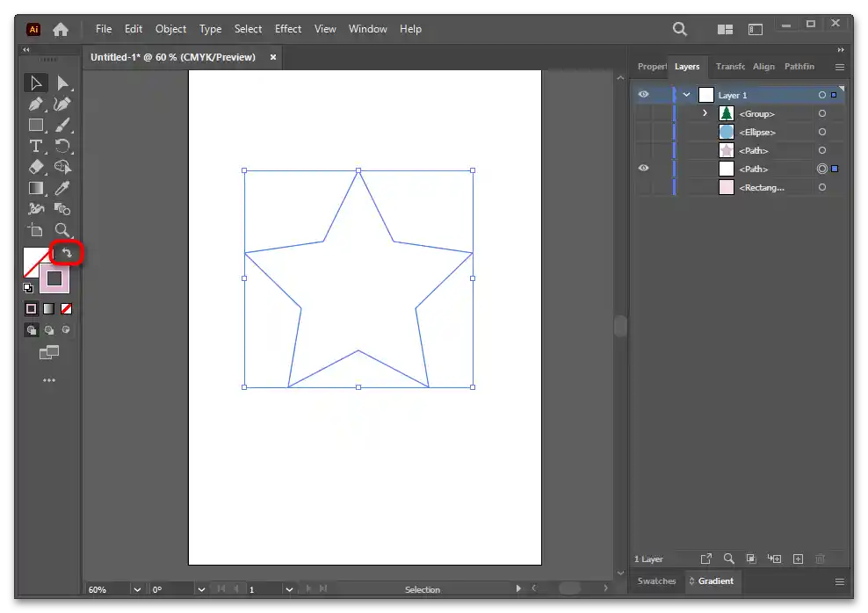Switch to the Align panel tab
868x613 pixels.
click(763, 67)
